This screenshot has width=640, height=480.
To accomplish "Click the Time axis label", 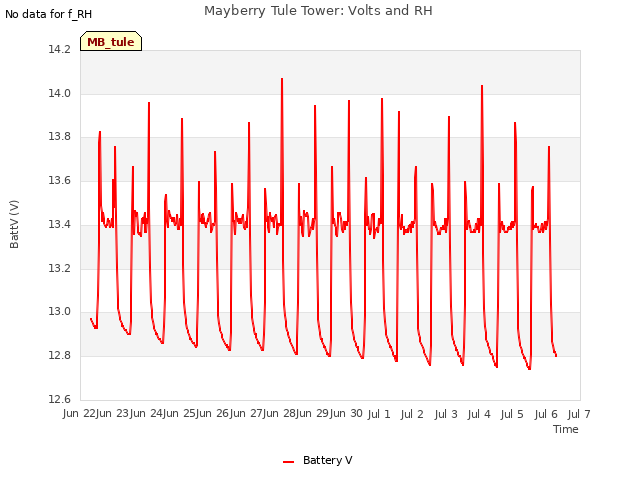I will [566, 429].
